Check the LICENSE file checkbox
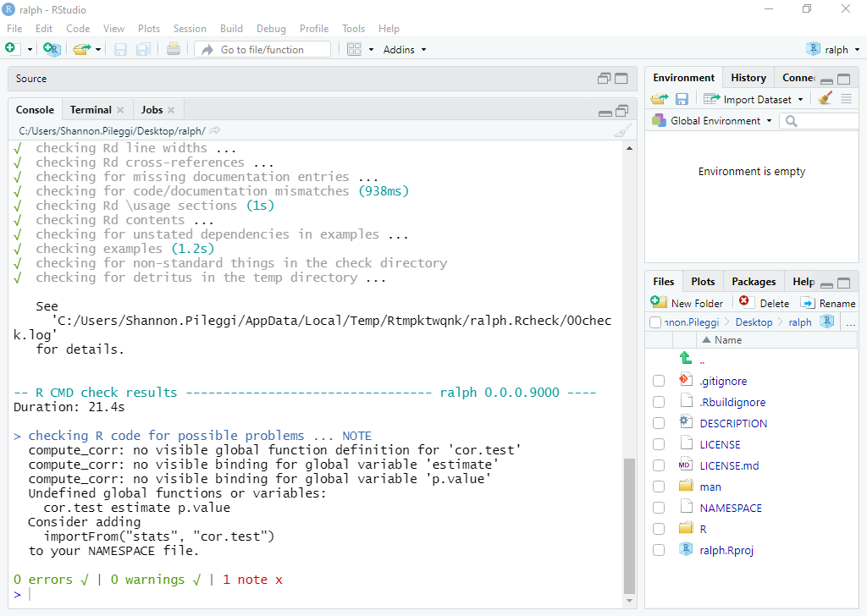Viewport: 867px width, 616px height. click(659, 445)
